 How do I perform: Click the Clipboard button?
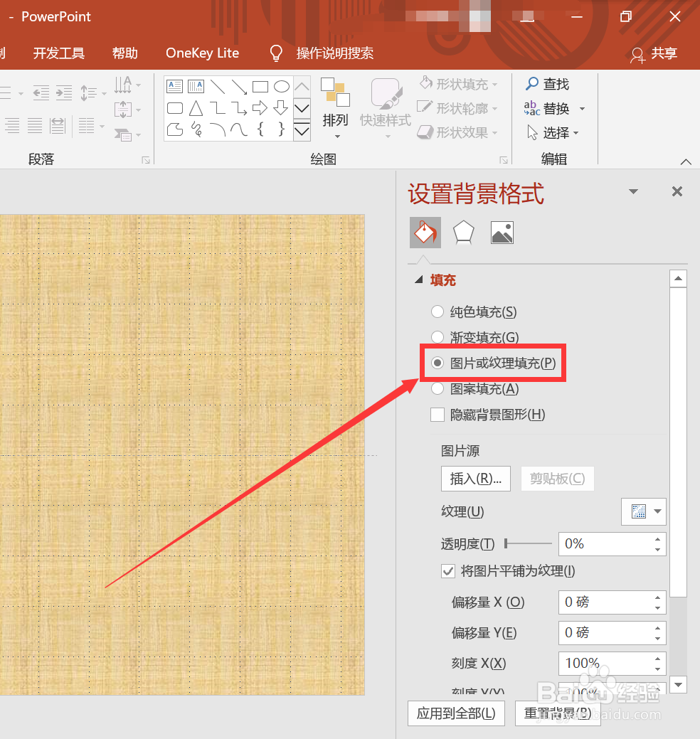(557, 479)
